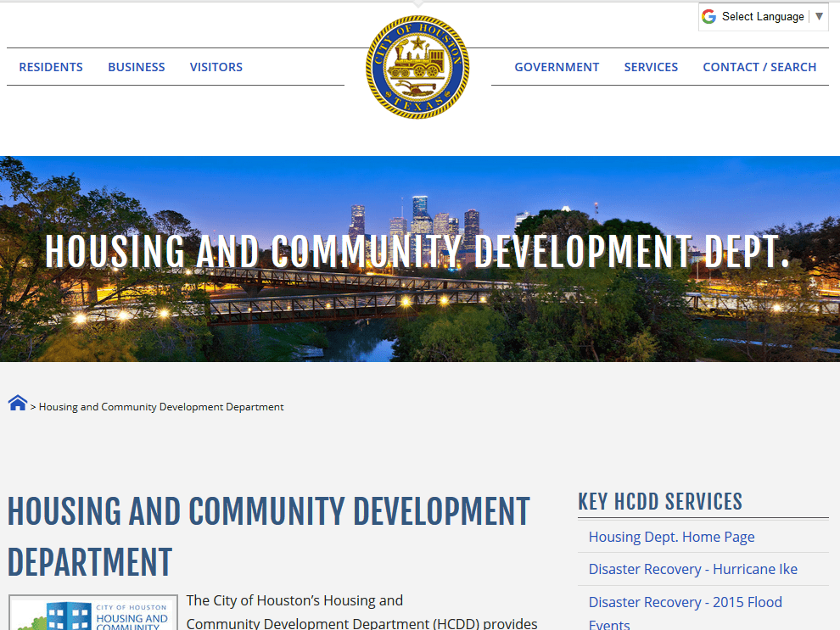This screenshot has width=840, height=630.
Task: Open the Select Language picker
Action: [764, 16]
